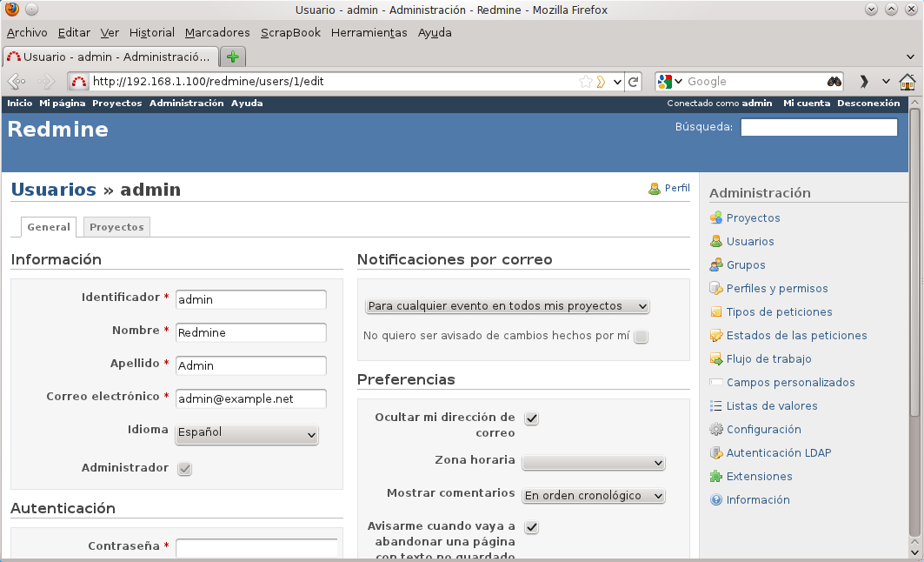Click the Tipos de peticiones icon
The image size is (924, 562).
pos(716,312)
